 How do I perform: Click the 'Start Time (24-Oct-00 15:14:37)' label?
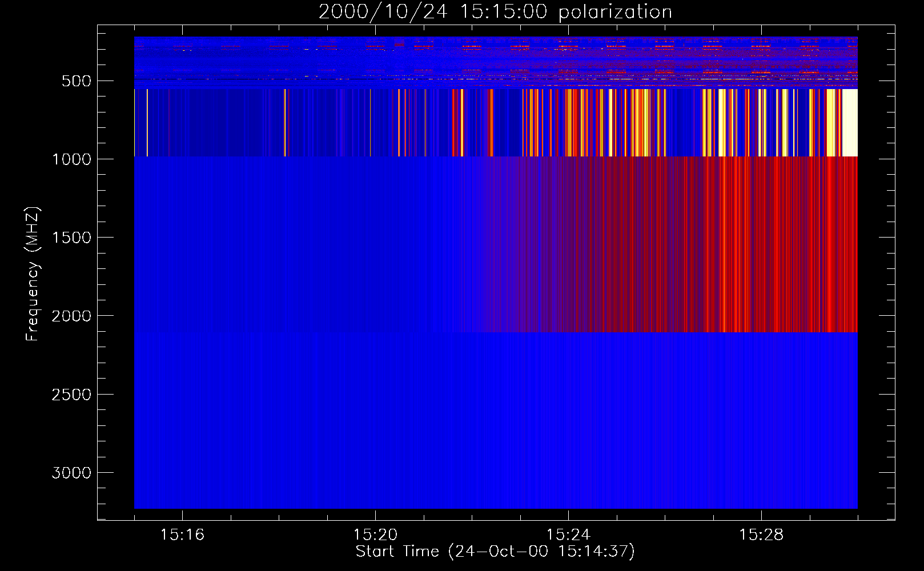[495, 552]
